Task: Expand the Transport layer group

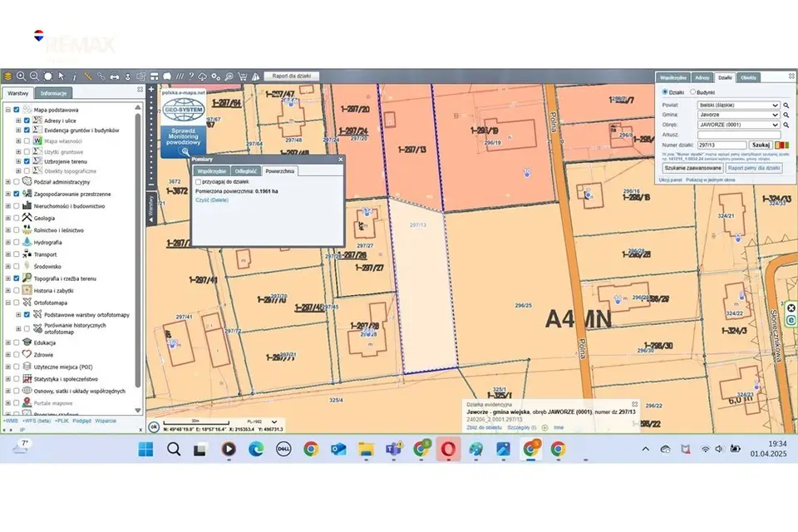Action: tap(8, 254)
